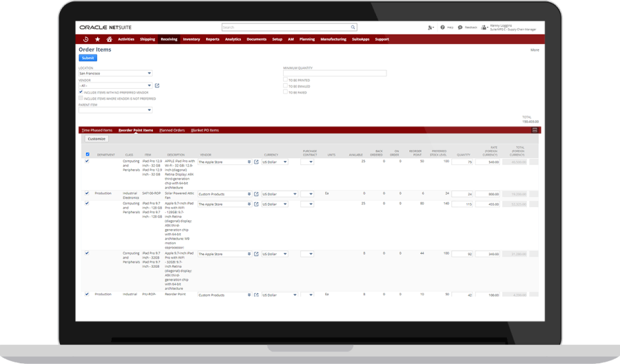This screenshot has width=620, height=364.
Task: Click the blue Submit button
Action: point(87,58)
